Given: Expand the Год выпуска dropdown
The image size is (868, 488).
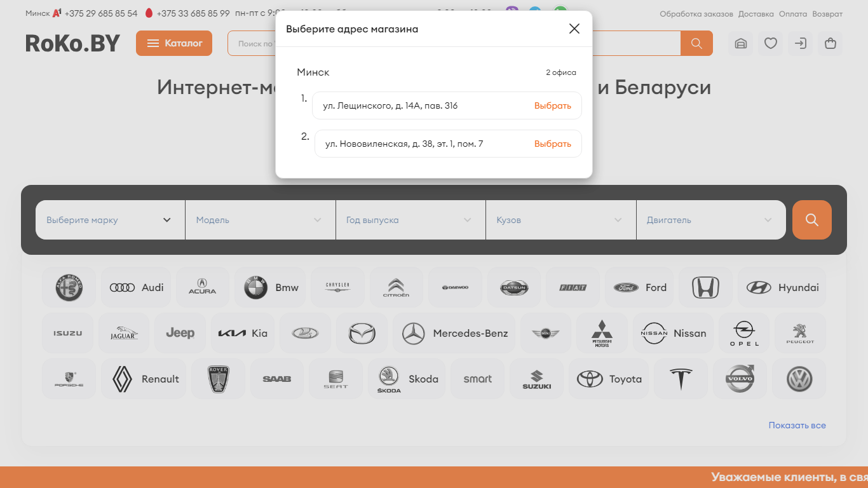Looking at the screenshot, I should click(x=410, y=220).
